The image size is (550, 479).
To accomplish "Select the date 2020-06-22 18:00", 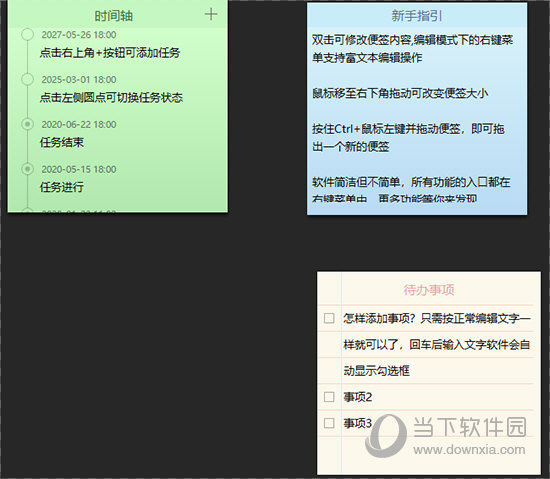I will point(79,124).
